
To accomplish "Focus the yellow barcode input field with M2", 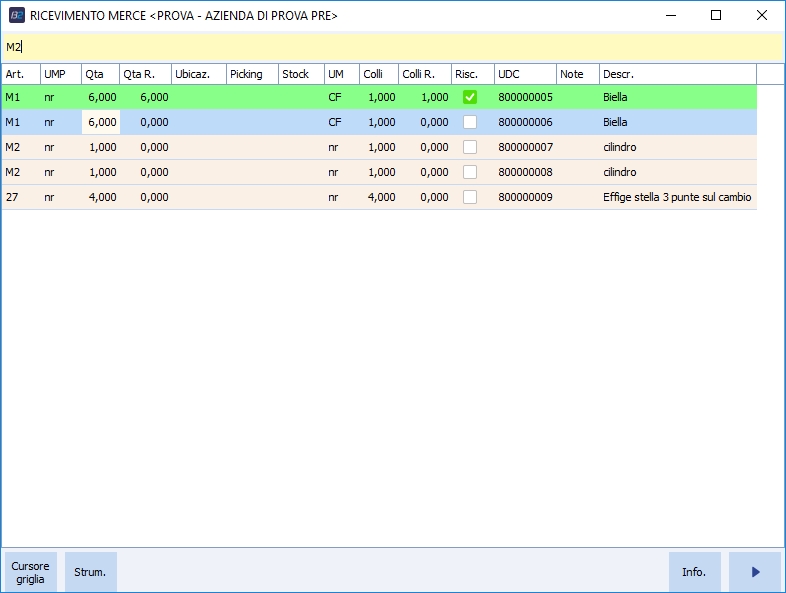I will pos(392,47).
